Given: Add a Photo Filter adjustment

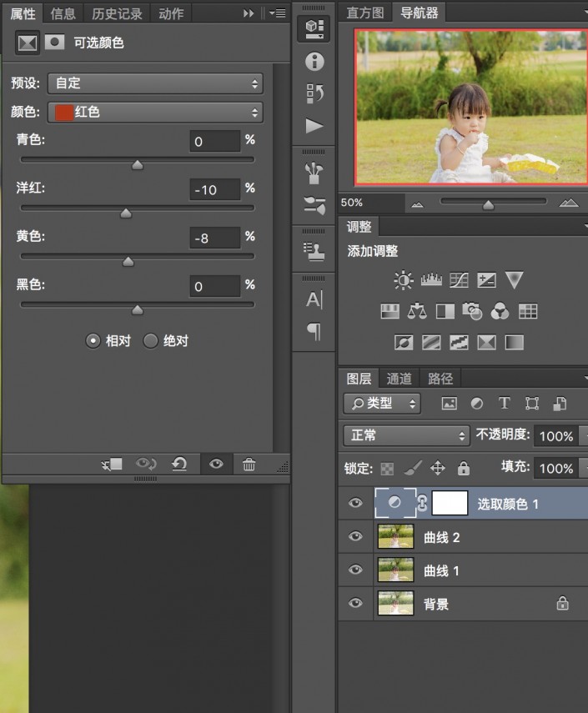Looking at the screenshot, I should [x=473, y=312].
